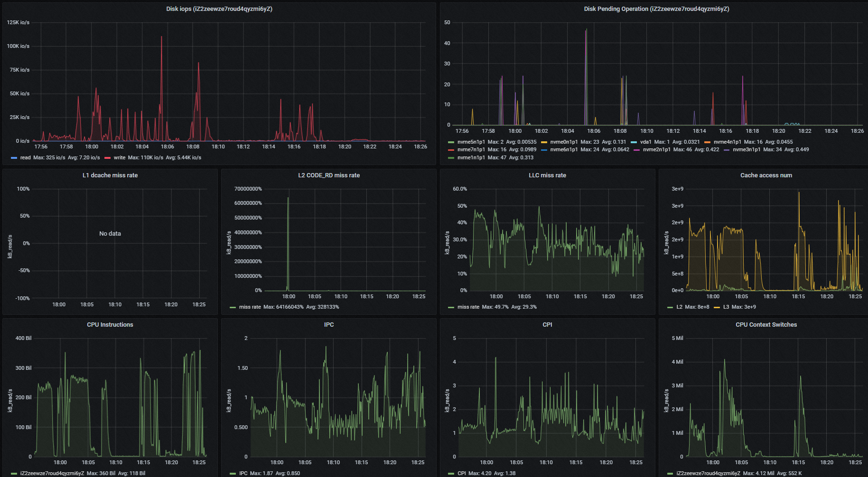
Task: Click the L2 green legend color marker
Action: [670, 307]
